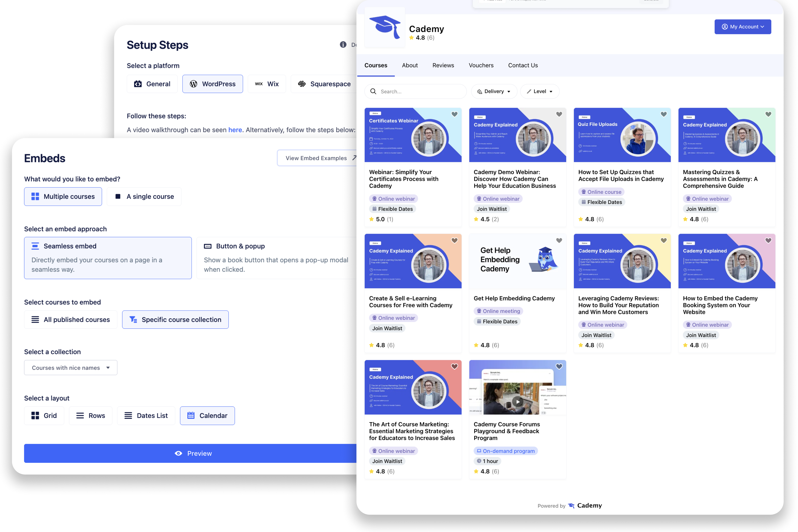Switch to the Reviews tab

click(x=443, y=65)
